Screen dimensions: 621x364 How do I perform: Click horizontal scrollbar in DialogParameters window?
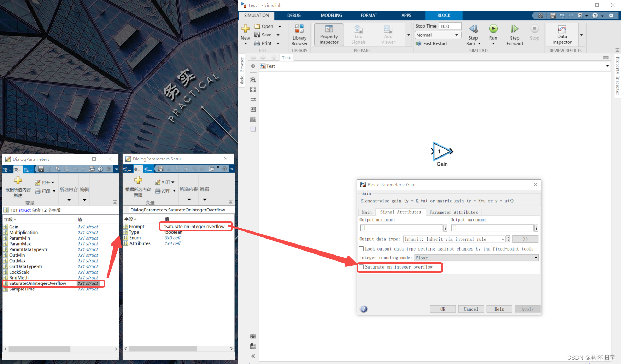coord(40,349)
